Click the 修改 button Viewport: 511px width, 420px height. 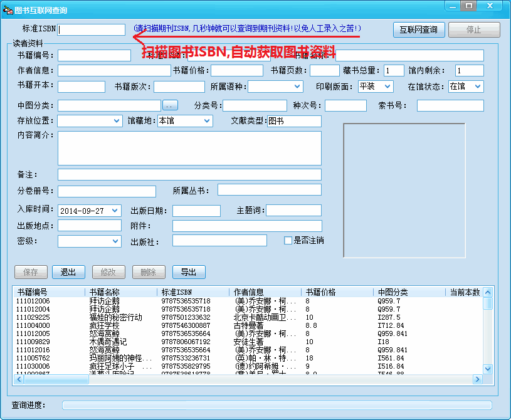pyautogui.click(x=107, y=272)
